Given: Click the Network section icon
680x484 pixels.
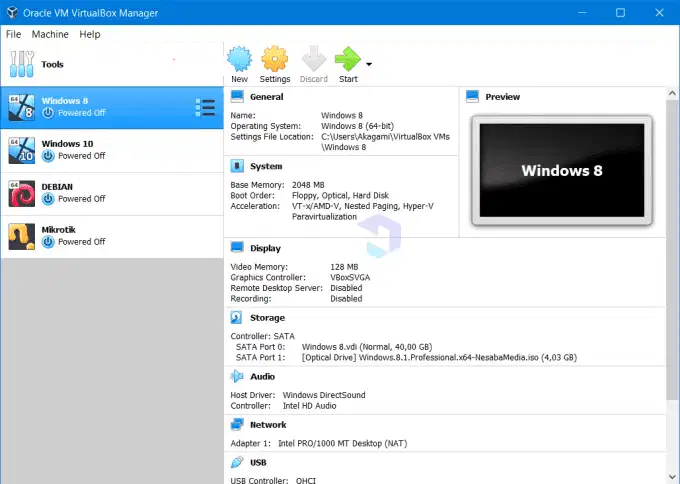Looking at the screenshot, I should pyautogui.click(x=237, y=425).
